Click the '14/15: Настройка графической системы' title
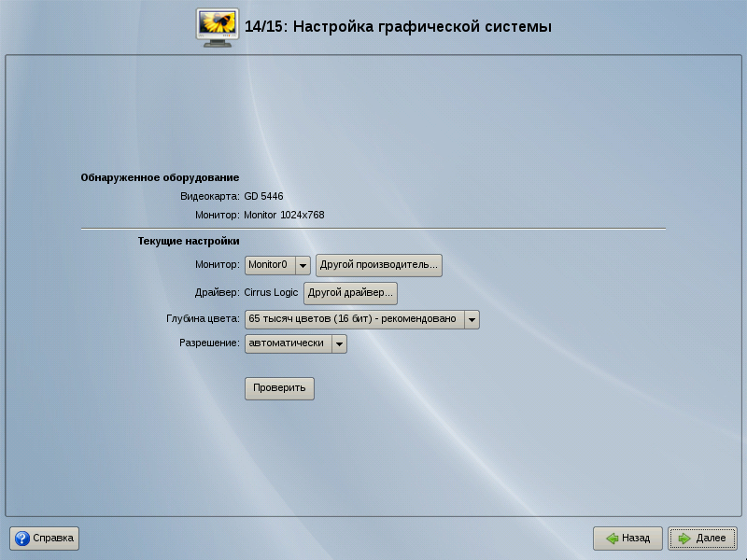Screen dimensions: 747x560 pos(398,27)
